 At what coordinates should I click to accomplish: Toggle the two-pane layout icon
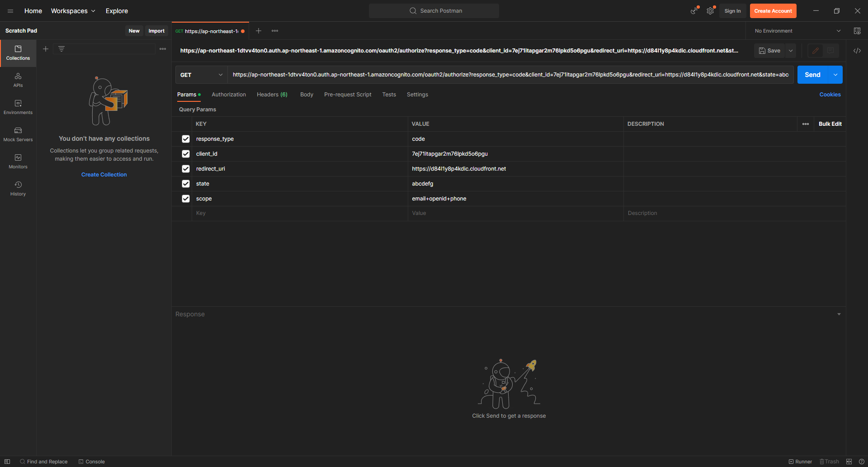pos(849,462)
